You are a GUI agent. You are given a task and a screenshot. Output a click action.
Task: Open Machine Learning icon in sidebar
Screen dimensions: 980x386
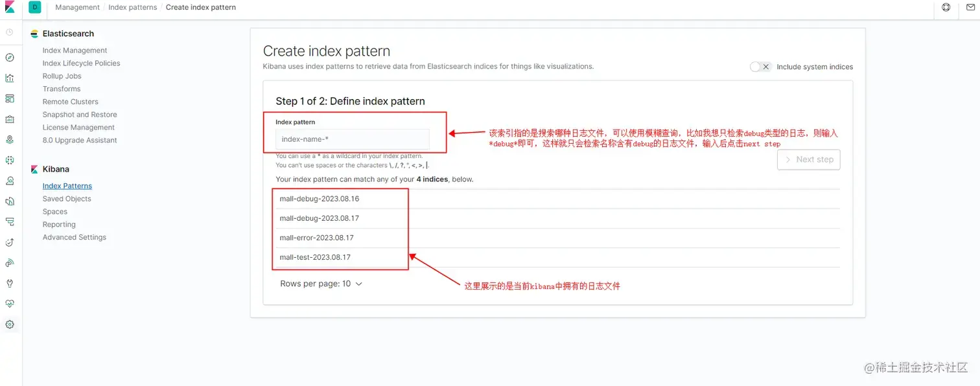pyautogui.click(x=10, y=160)
